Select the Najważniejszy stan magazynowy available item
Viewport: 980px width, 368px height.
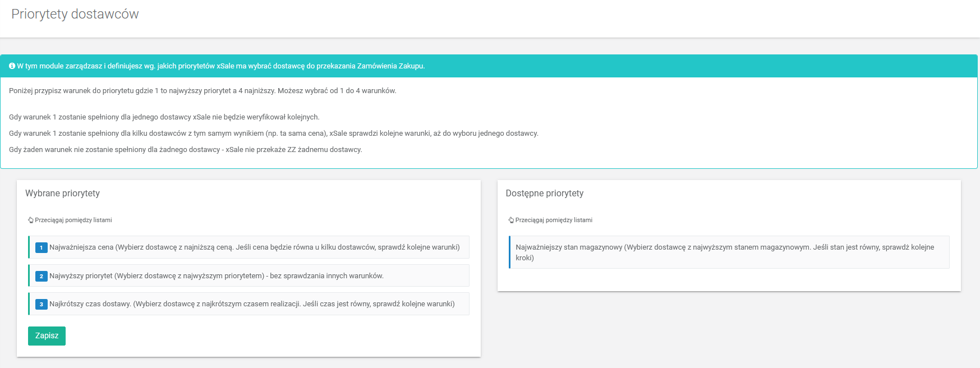tap(725, 252)
